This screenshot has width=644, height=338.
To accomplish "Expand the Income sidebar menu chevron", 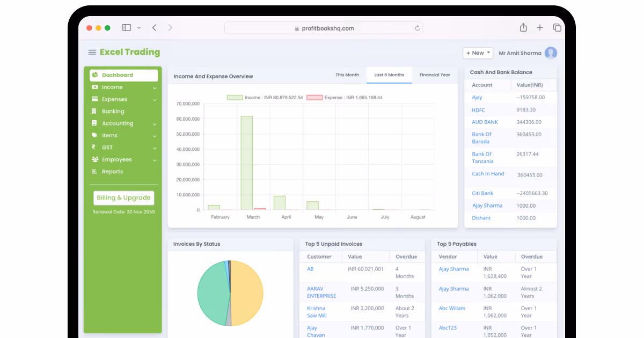I will [x=155, y=88].
